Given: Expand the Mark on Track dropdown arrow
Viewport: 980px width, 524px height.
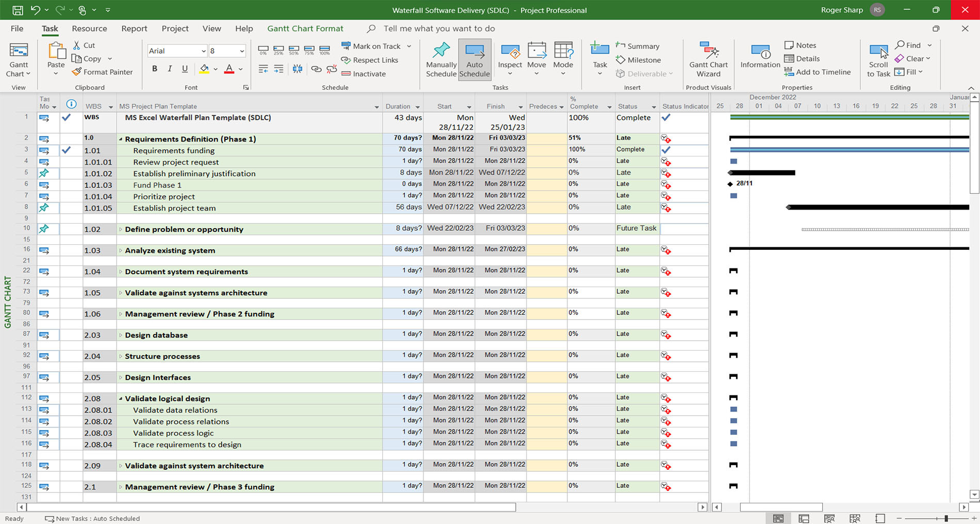Looking at the screenshot, I should [x=409, y=46].
